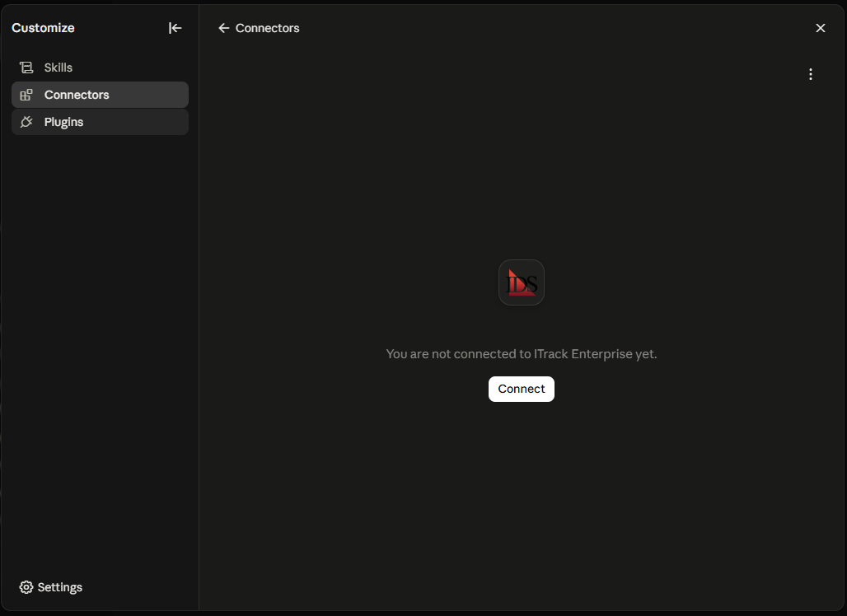
Task: Select the Connectors sidebar item
Action: coord(100,95)
